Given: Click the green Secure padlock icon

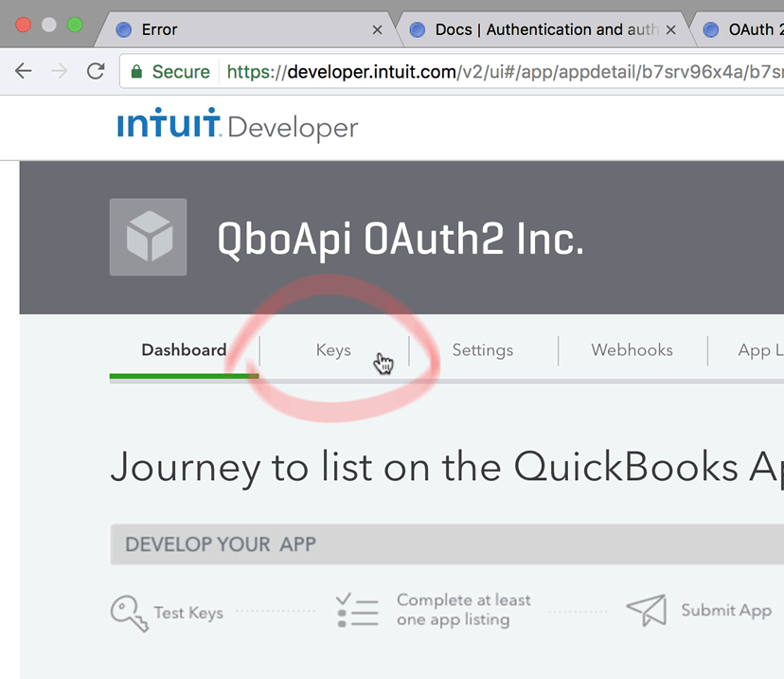Looking at the screenshot, I should tap(136, 72).
